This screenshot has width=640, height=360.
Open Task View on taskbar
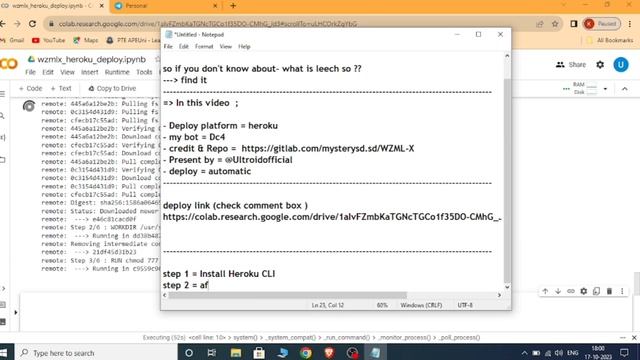tap(211, 353)
